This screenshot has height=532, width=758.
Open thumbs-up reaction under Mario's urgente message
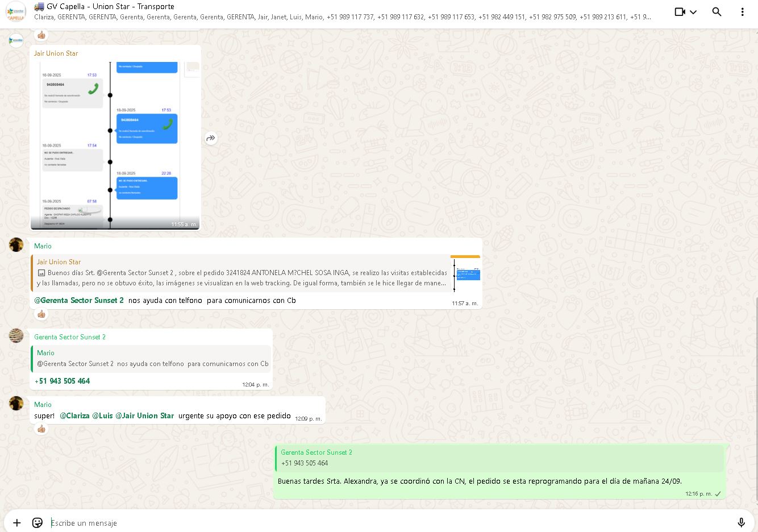41,429
